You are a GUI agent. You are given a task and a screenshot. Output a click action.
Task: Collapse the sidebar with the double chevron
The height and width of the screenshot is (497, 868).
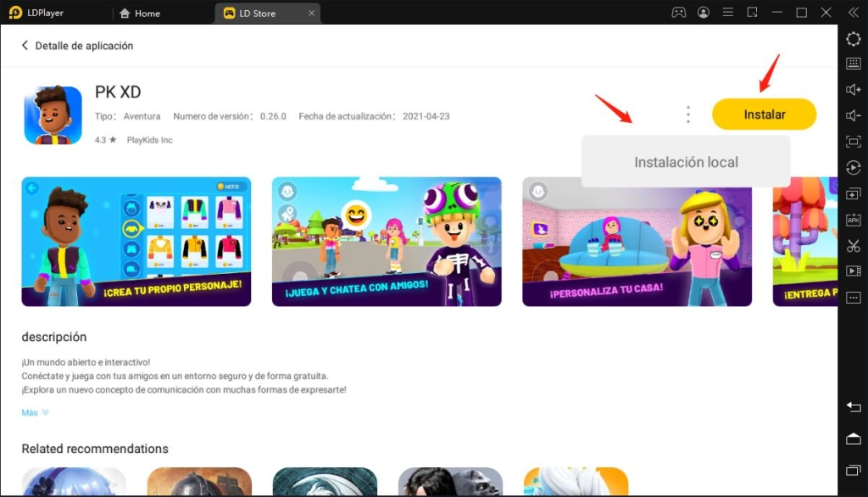pos(853,12)
